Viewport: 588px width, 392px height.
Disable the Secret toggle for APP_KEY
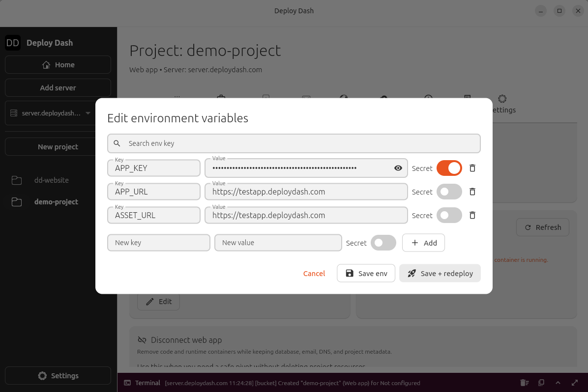point(449,168)
